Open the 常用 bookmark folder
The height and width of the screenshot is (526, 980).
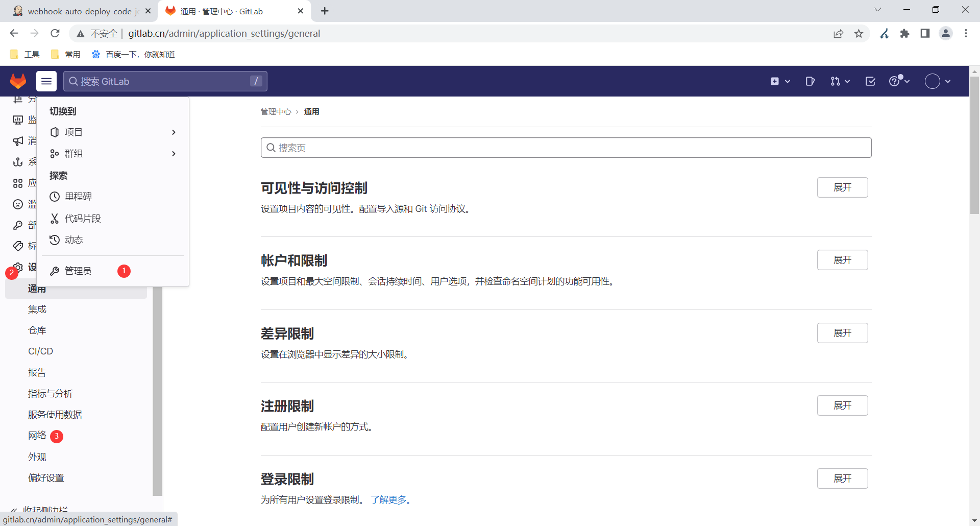click(66, 54)
